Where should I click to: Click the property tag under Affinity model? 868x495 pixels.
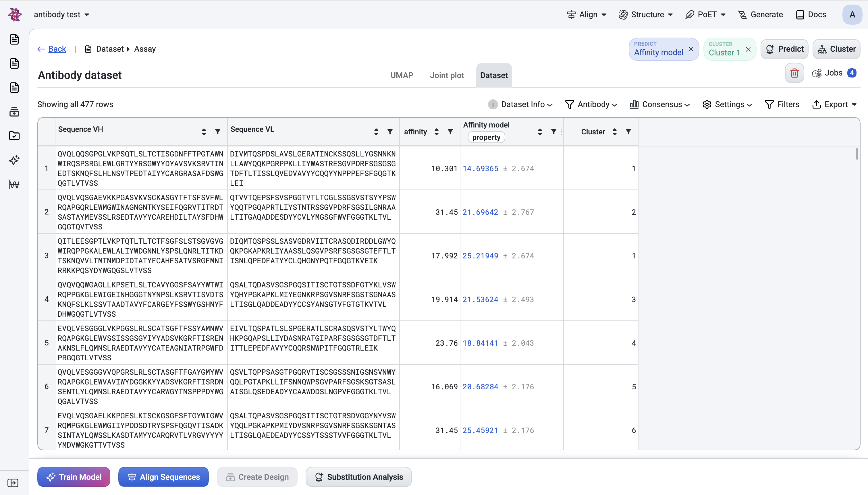(486, 137)
